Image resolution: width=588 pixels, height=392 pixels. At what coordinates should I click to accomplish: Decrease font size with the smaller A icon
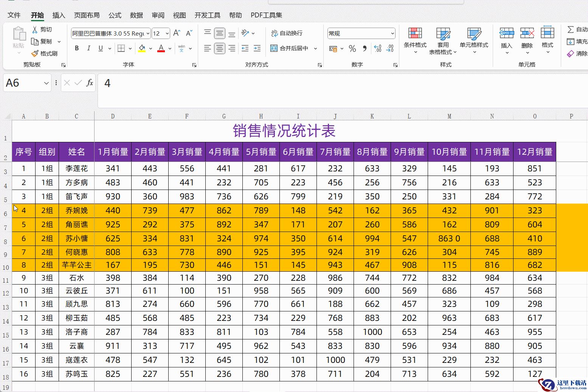(189, 33)
